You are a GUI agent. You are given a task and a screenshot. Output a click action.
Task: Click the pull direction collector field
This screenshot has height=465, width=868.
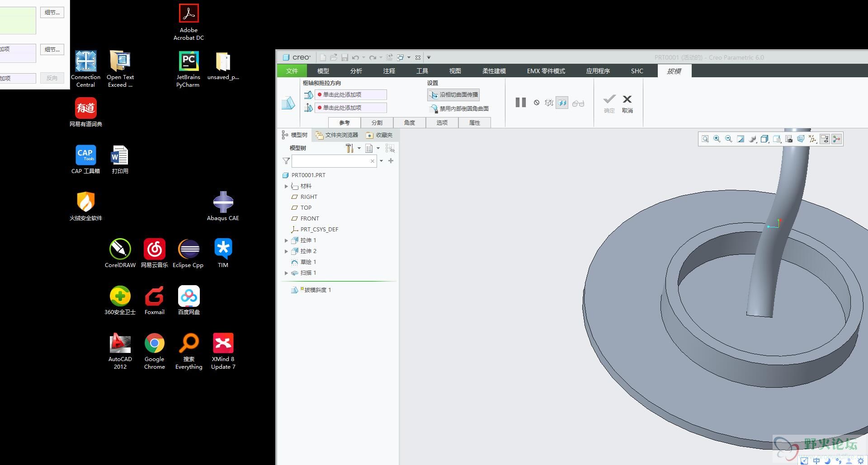(351, 108)
